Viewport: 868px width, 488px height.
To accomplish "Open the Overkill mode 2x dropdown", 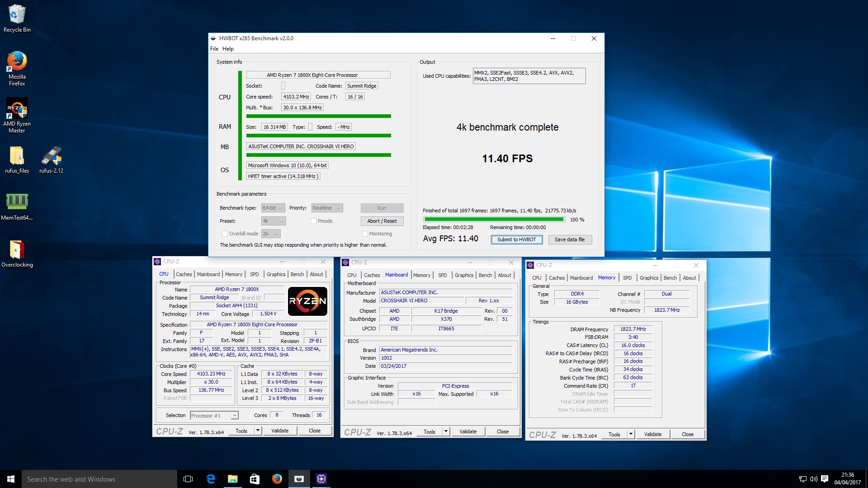I will pos(271,234).
